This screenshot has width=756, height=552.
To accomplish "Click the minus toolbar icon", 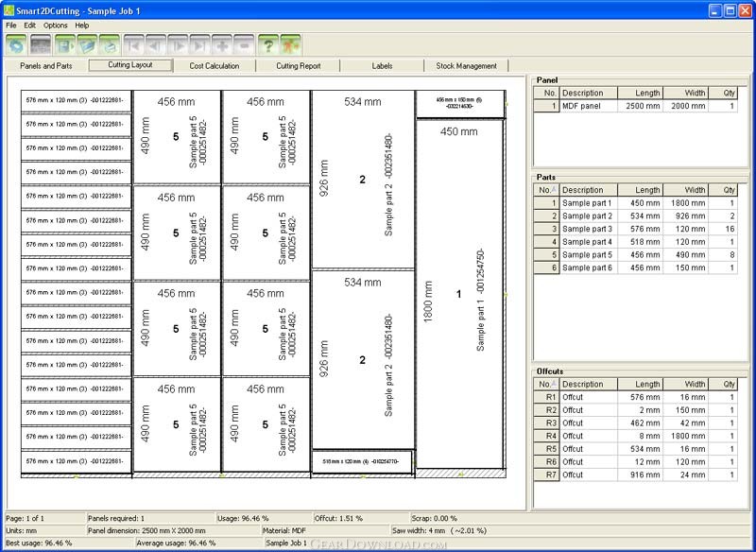I will 245,45.
